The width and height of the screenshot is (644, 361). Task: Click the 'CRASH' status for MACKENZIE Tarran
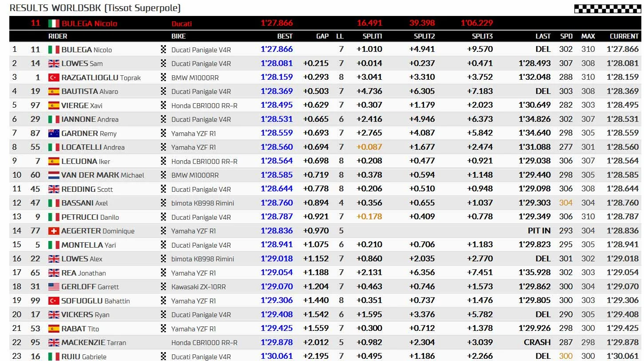537,342
